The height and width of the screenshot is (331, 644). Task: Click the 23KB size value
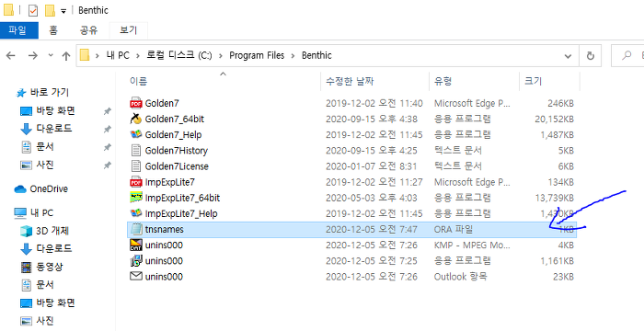point(563,277)
